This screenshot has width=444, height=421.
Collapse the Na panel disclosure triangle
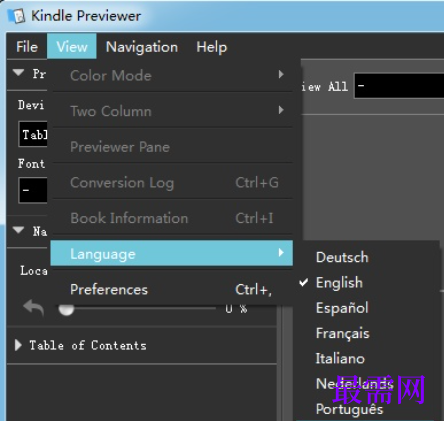pyautogui.click(x=18, y=230)
